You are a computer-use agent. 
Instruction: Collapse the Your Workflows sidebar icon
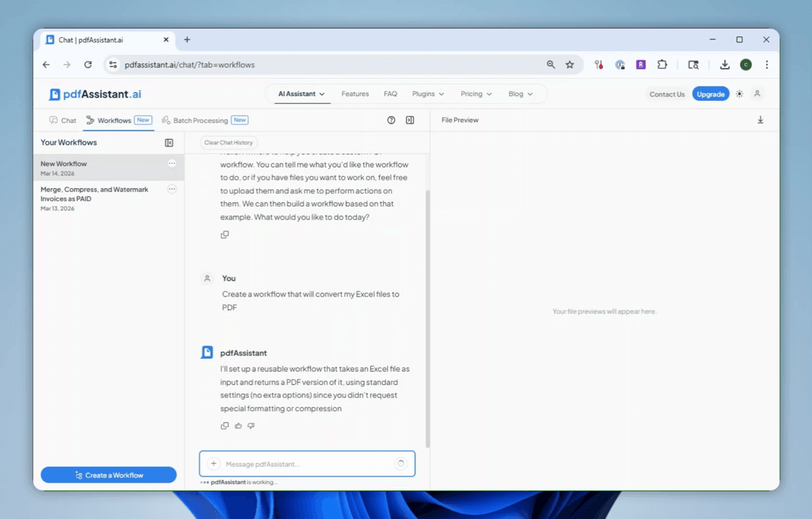pyautogui.click(x=169, y=143)
